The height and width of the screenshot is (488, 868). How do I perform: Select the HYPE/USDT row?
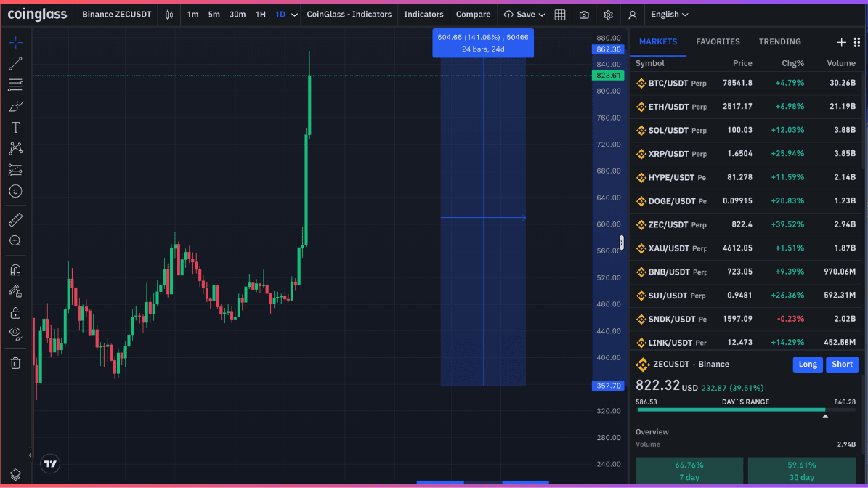746,178
